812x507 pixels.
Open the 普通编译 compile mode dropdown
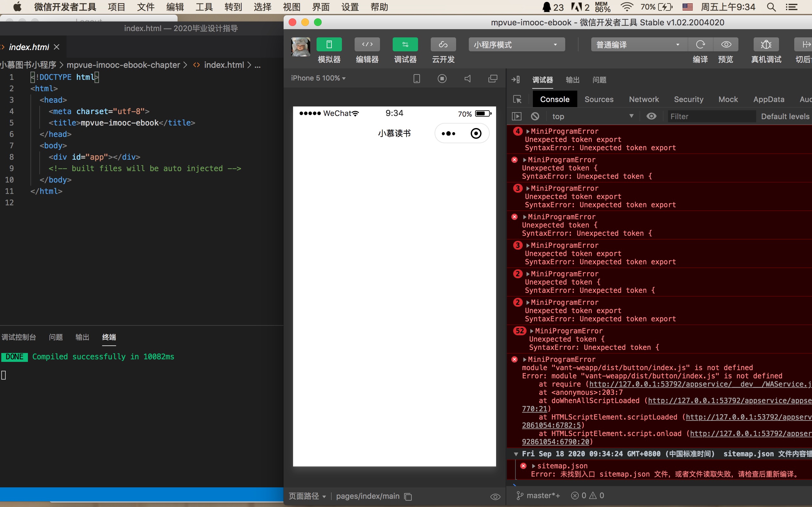click(638, 45)
